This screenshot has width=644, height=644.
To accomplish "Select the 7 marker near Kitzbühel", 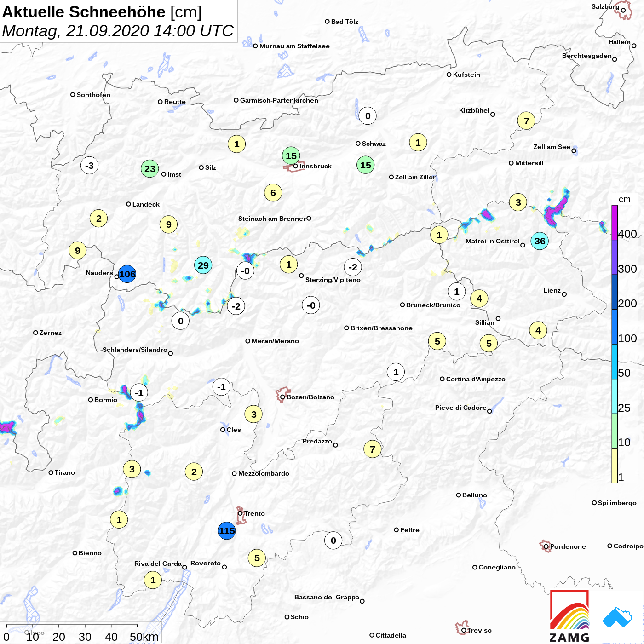I will 527,121.
